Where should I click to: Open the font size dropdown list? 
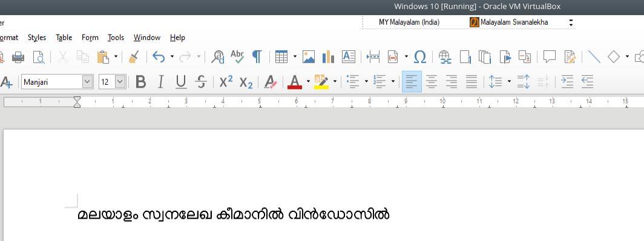pos(120,82)
